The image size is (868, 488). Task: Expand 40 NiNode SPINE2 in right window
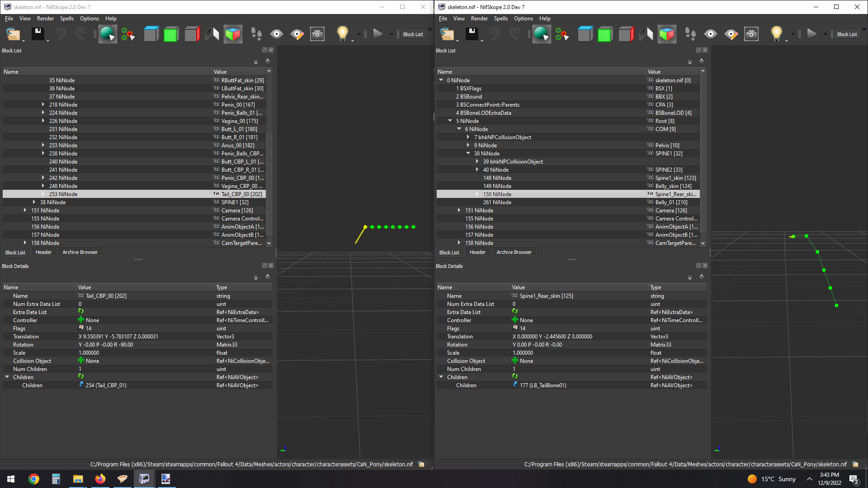[x=477, y=170]
